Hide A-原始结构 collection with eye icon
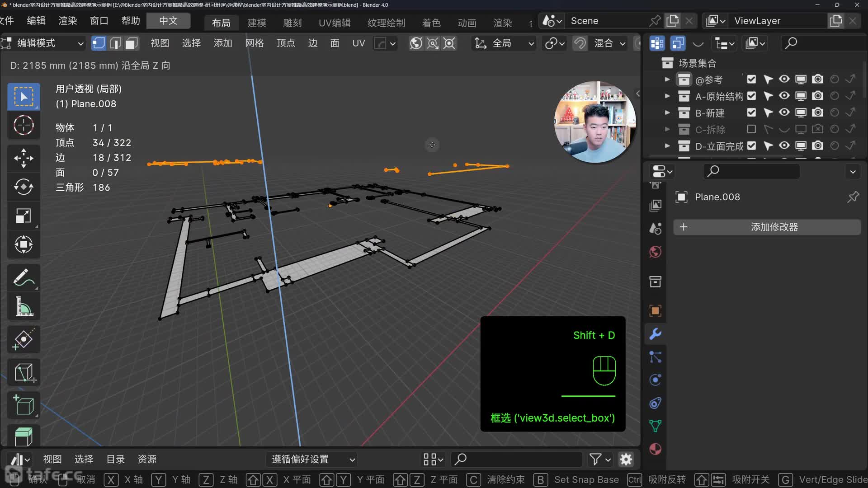Screen dimensions: 868x488 784,96
